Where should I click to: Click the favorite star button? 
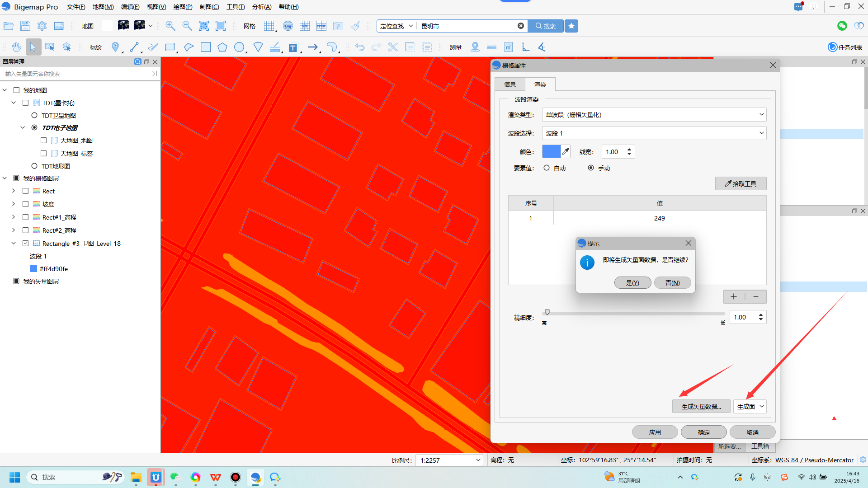click(571, 26)
